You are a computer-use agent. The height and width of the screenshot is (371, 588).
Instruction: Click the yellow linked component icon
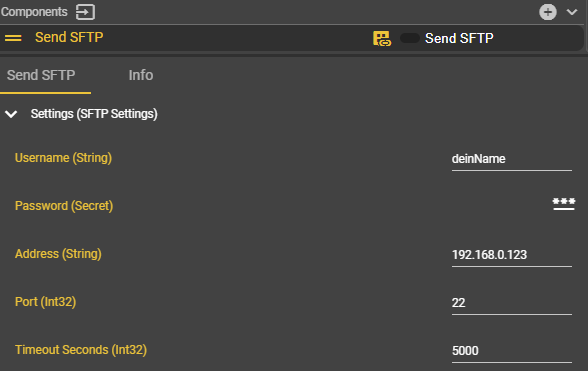point(382,38)
